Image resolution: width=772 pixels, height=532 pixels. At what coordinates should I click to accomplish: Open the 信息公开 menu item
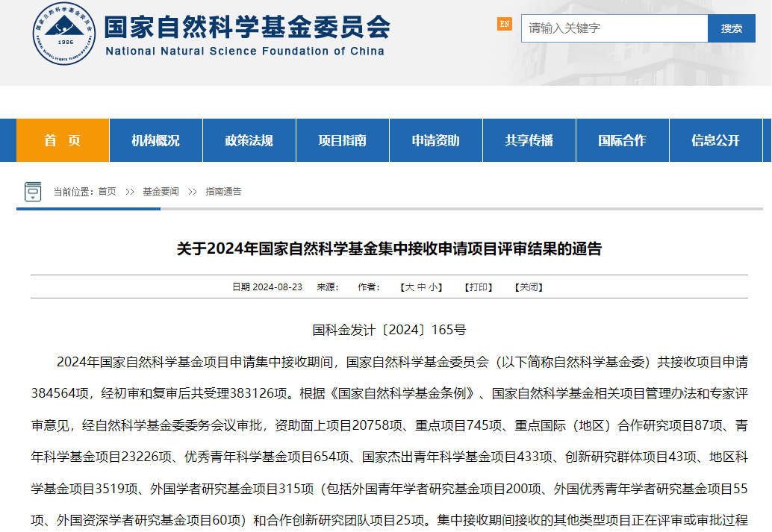715,140
